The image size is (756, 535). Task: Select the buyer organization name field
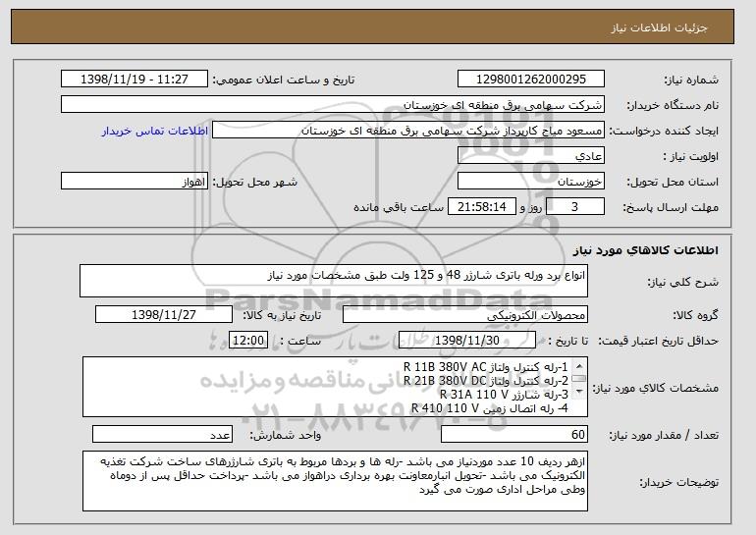click(333, 105)
